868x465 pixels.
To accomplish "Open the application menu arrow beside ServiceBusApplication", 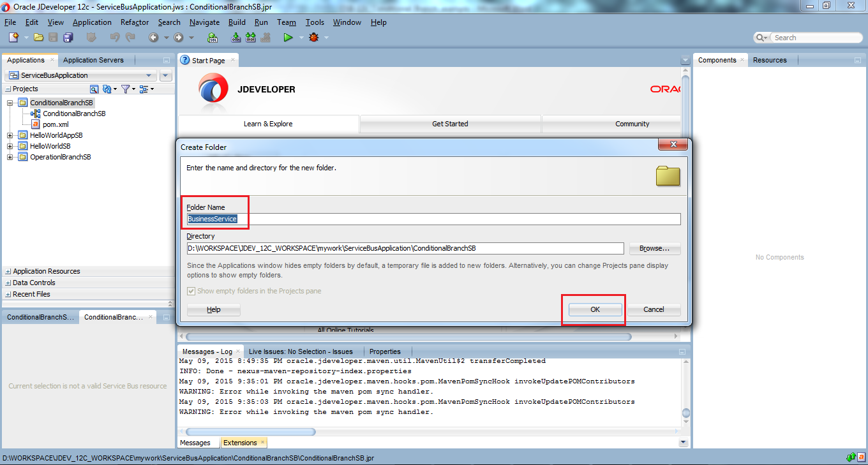I will click(166, 75).
